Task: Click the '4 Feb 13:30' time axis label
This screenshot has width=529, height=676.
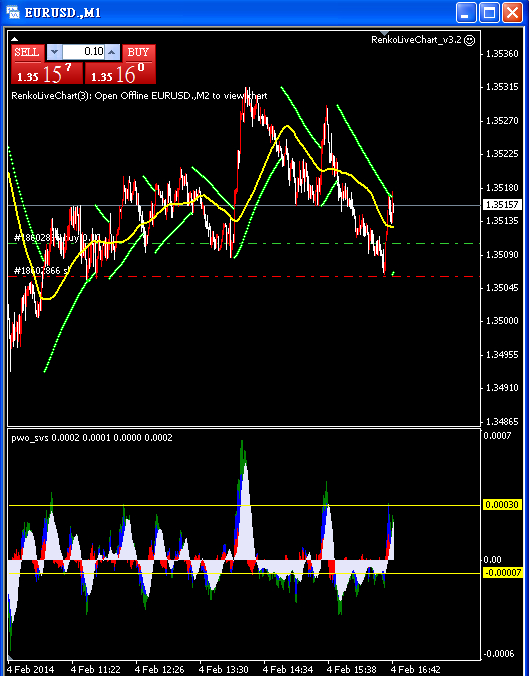Action: click(x=223, y=670)
